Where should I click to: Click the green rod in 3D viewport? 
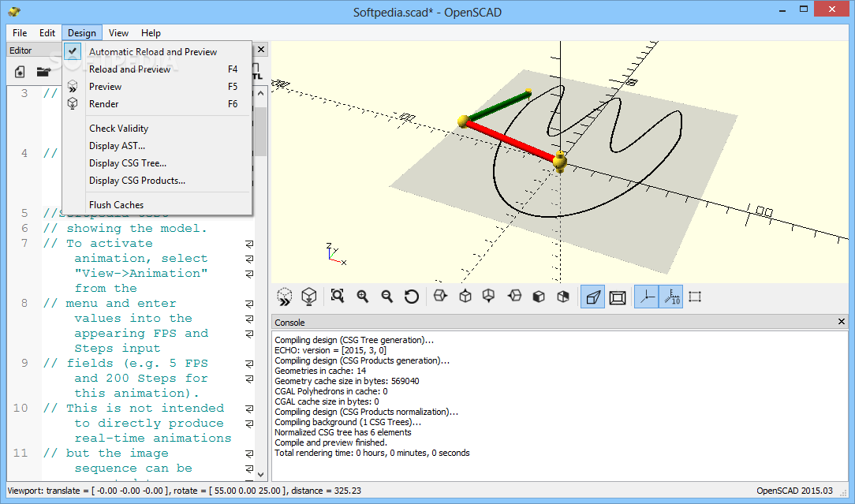tap(498, 106)
